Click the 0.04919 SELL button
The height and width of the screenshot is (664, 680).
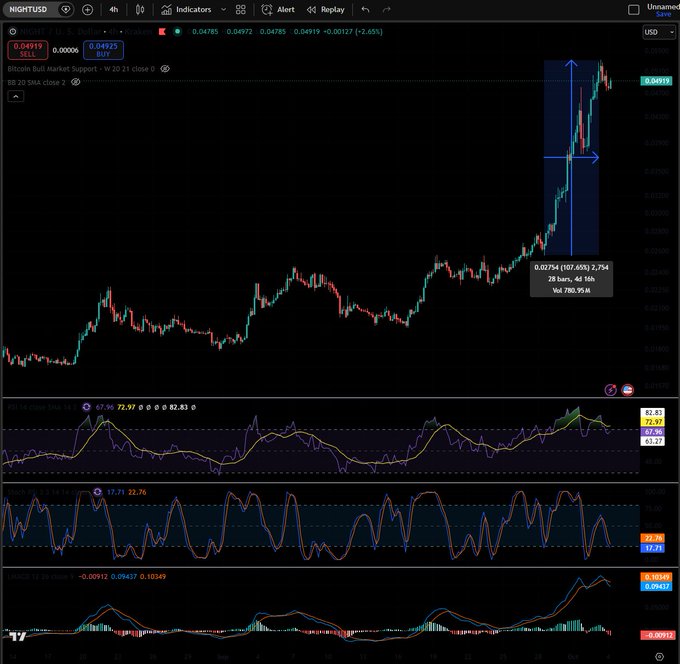(28, 50)
